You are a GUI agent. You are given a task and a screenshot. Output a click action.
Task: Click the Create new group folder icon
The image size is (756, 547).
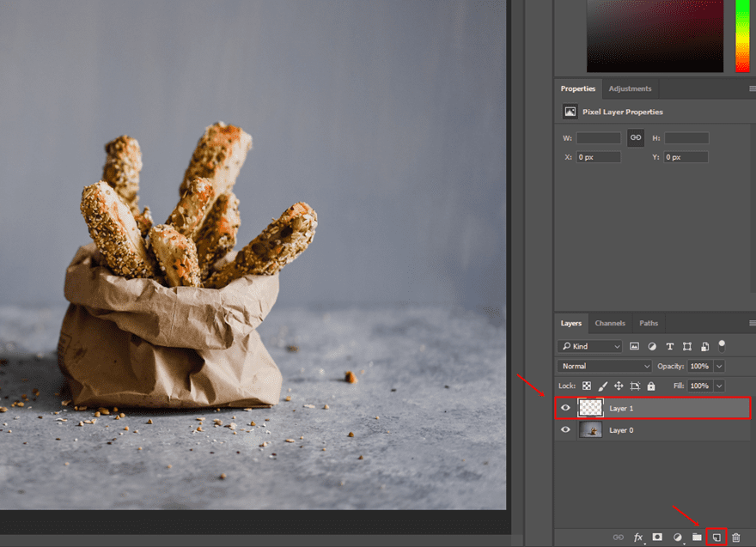(x=697, y=538)
